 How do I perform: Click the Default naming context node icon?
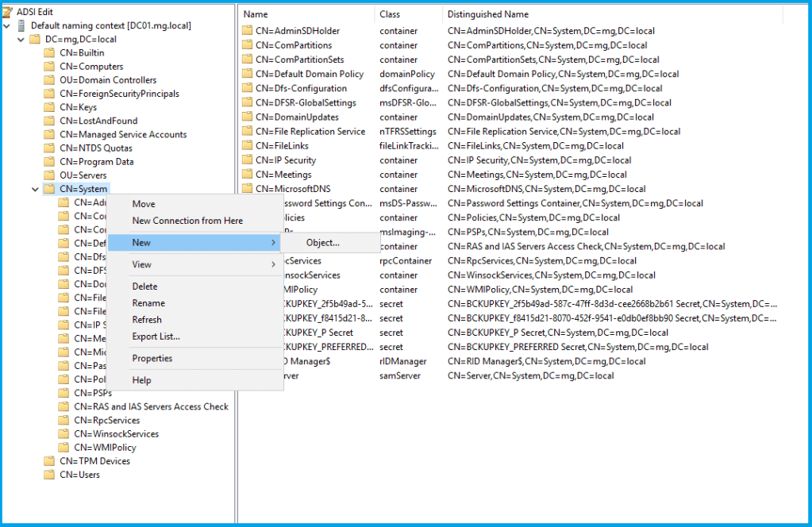(22, 25)
